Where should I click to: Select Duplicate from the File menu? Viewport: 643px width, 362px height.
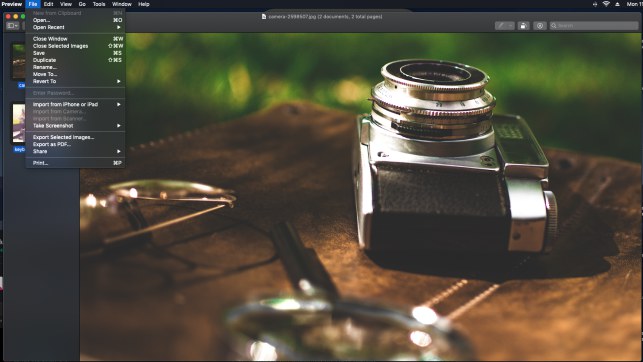[x=75, y=60]
